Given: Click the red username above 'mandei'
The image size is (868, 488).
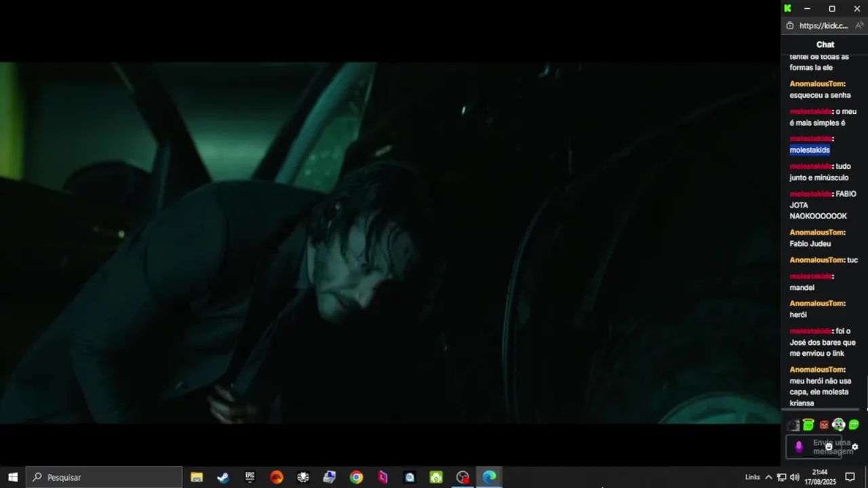Looking at the screenshot, I should (x=810, y=277).
